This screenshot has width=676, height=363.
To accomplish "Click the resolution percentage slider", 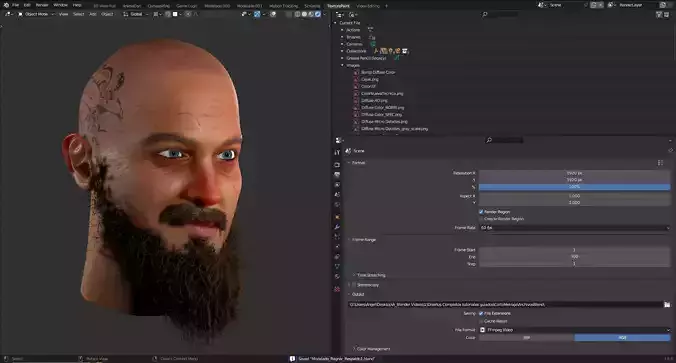I will click(575, 187).
